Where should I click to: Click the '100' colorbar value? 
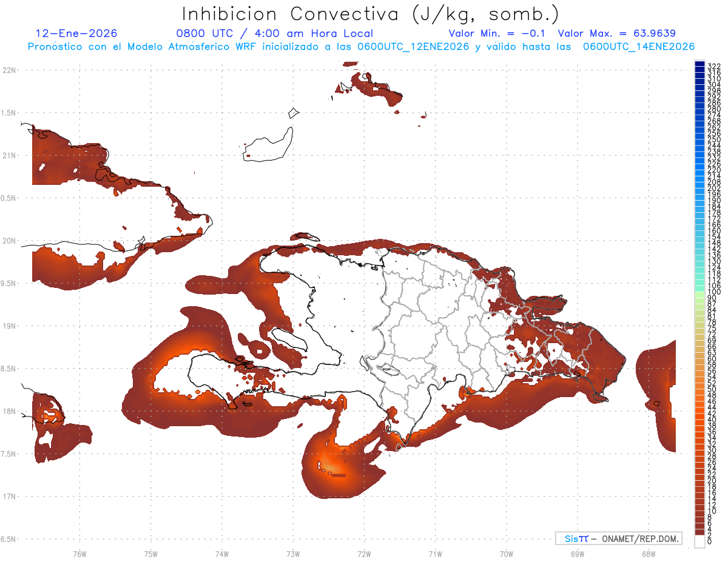tap(714, 292)
